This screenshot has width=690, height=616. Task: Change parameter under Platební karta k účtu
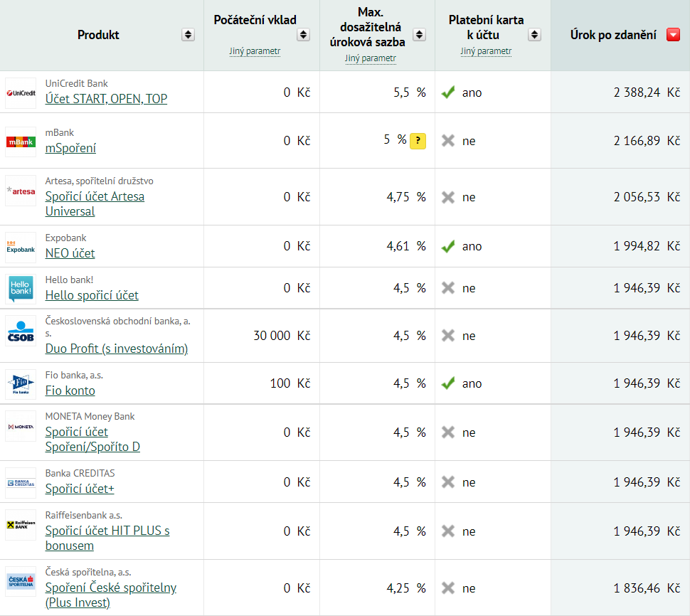(486, 51)
